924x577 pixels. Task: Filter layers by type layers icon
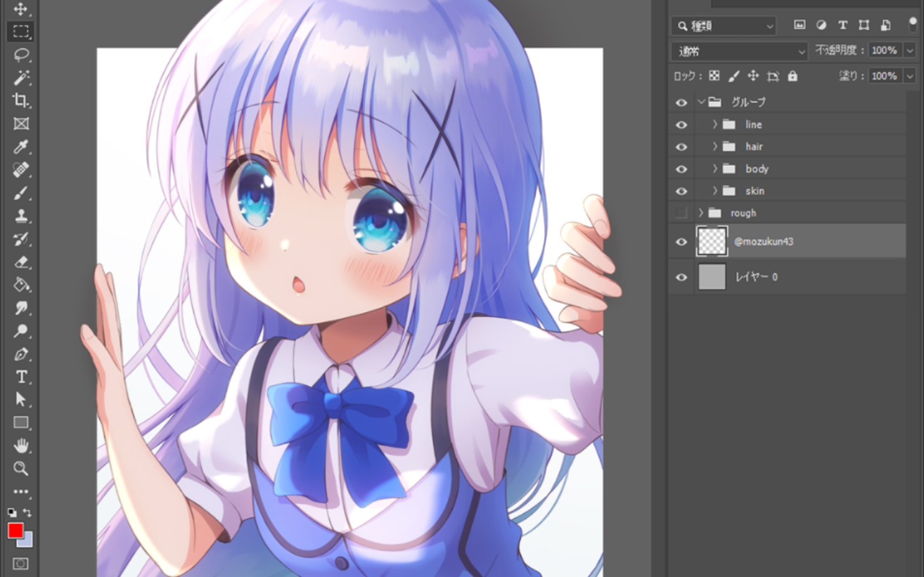[842, 25]
